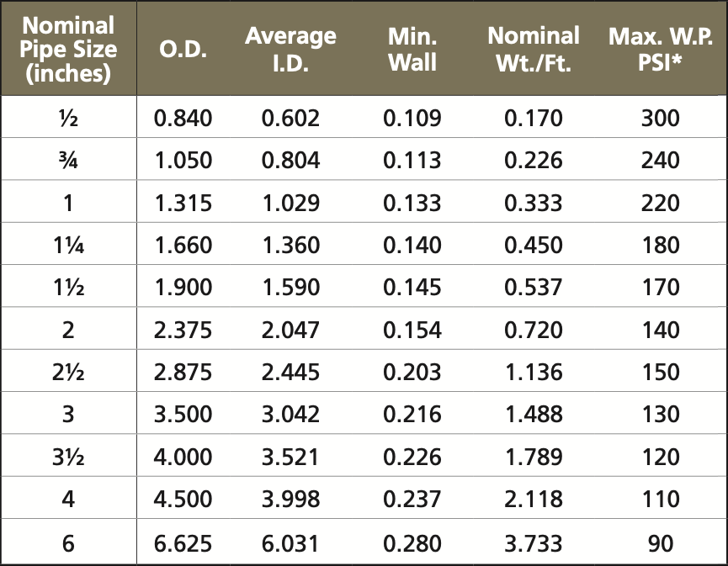Image resolution: width=728 pixels, height=566 pixels.
Task: Select the O.D. value 3.500
Action: [x=183, y=415]
